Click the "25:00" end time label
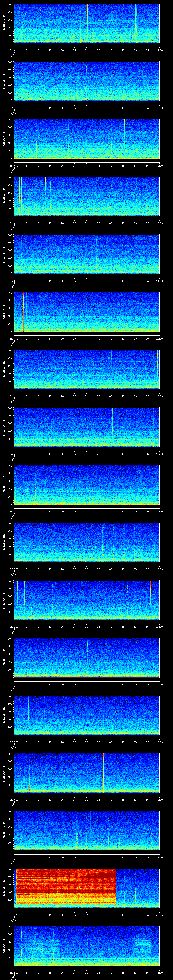Viewport: 173px width, 980px height. 159,511
